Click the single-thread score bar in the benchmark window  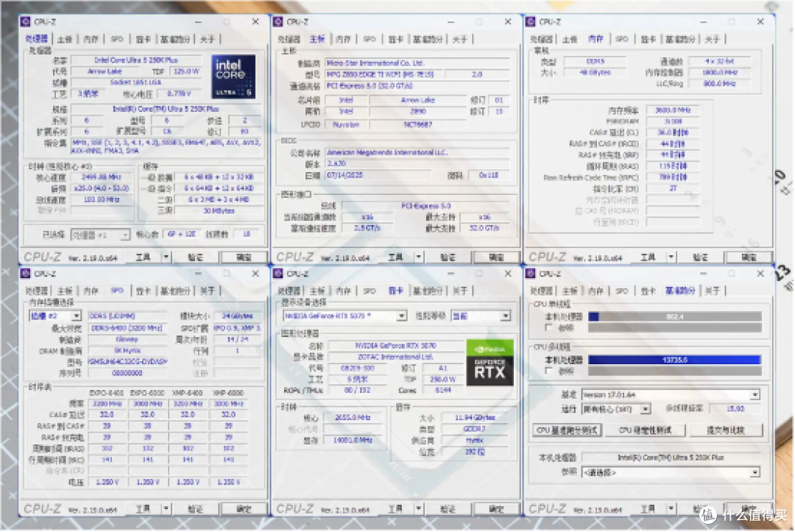tap(675, 316)
